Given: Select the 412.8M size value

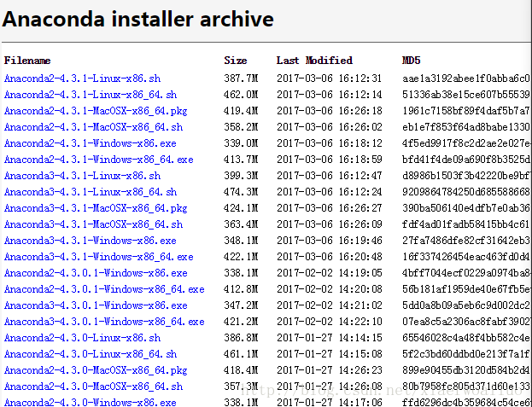Looking at the screenshot, I should (241, 289).
